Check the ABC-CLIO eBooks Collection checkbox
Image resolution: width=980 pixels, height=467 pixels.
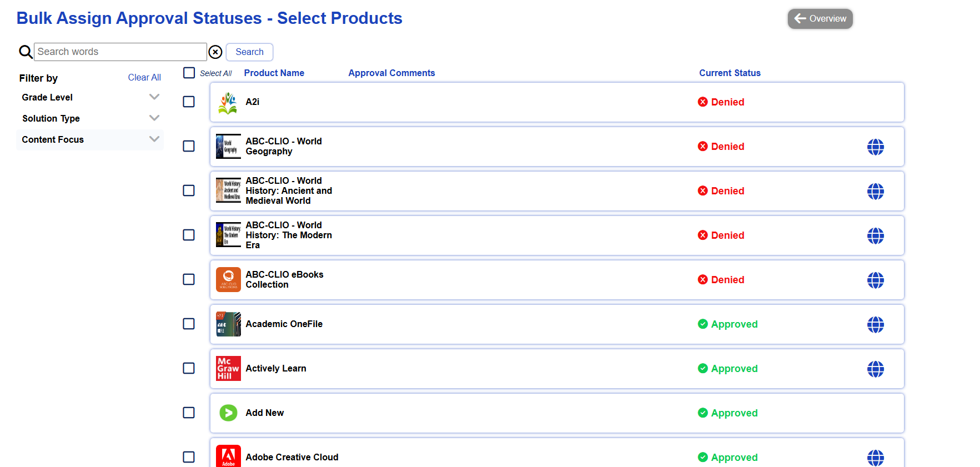tap(189, 279)
